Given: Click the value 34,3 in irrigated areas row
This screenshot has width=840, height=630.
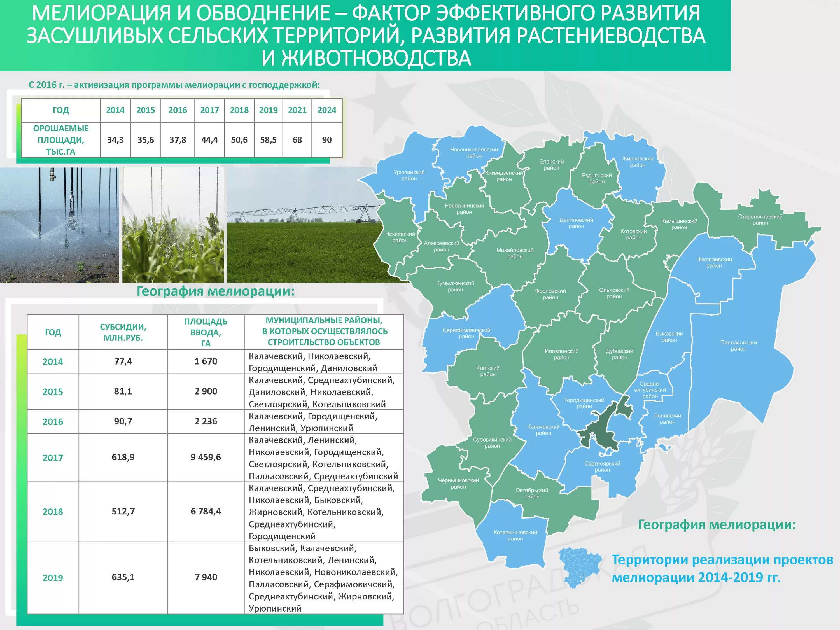Looking at the screenshot, I should pos(115,140).
